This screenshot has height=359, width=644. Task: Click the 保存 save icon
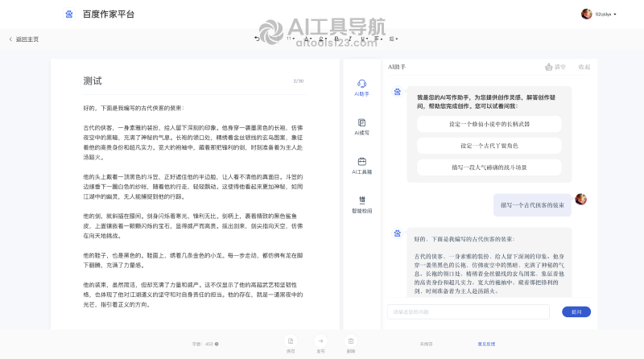pyautogui.click(x=291, y=341)
